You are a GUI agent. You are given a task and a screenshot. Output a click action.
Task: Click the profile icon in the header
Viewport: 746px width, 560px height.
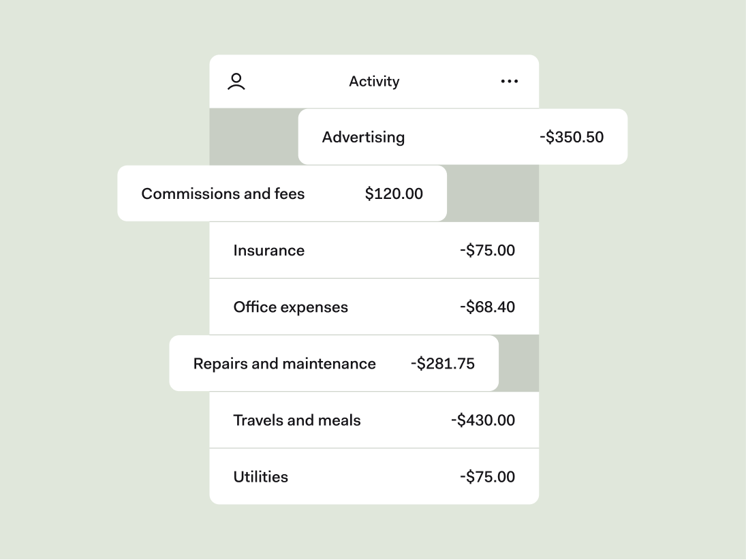click(x=236, y=81)
